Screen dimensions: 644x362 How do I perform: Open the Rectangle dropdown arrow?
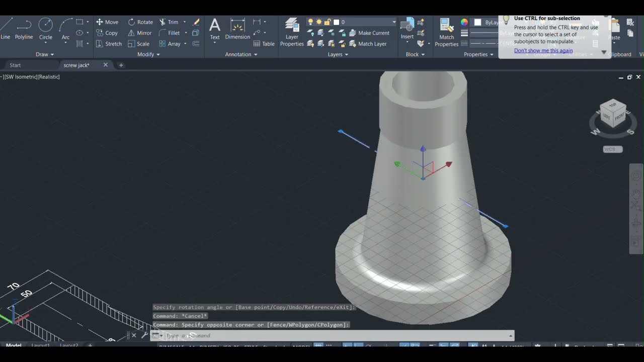[x=88, y=22]
